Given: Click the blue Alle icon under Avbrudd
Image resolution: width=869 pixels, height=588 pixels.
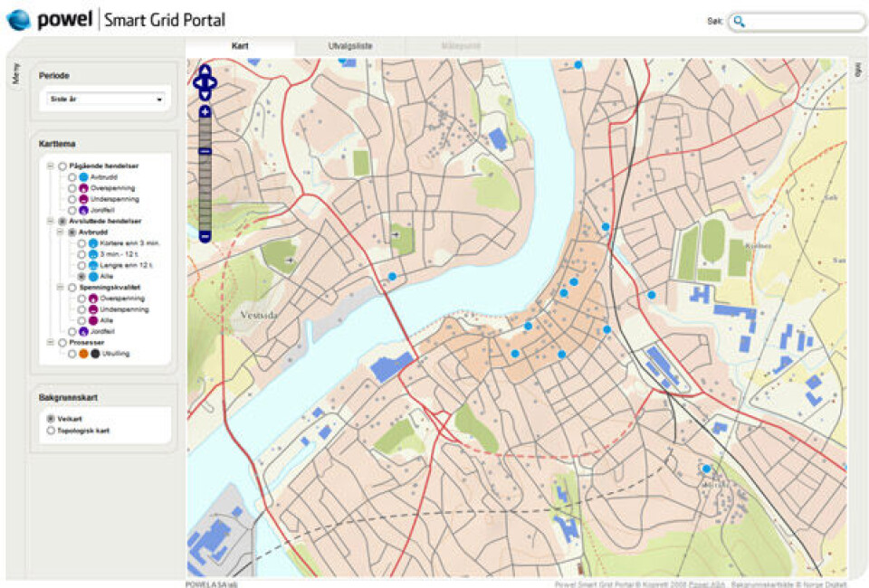Looking at the screenshot, I should [x=93, y=276].
